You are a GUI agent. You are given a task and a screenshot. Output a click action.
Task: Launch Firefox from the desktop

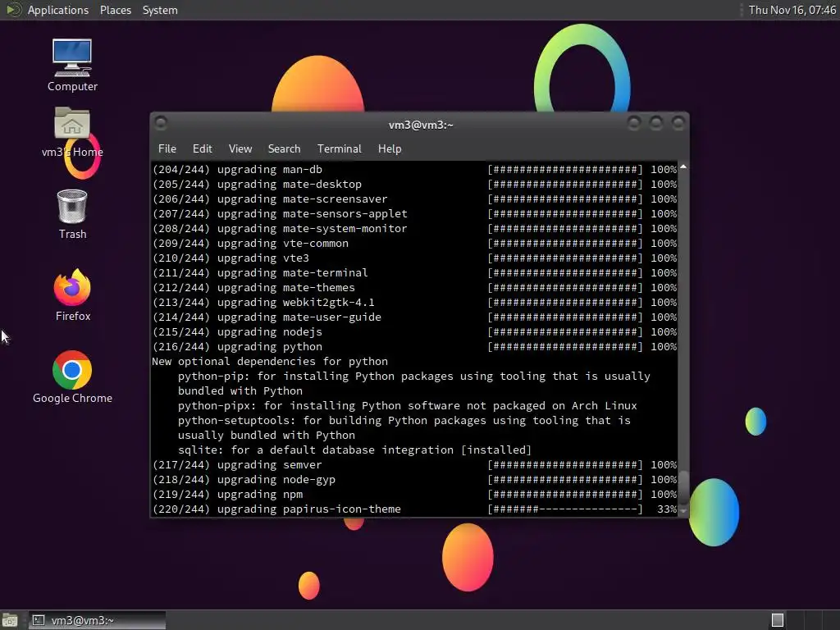tap(72, 294)
